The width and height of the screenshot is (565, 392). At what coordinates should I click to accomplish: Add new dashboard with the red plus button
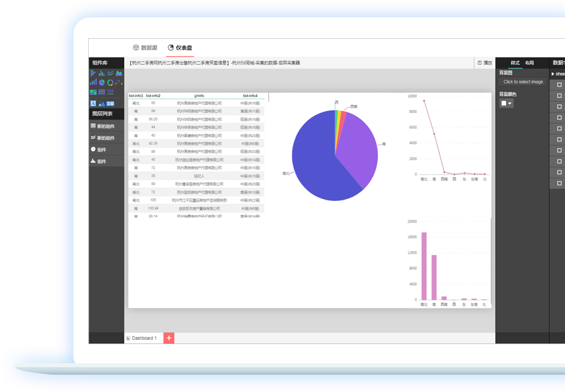tap(169, 338)
